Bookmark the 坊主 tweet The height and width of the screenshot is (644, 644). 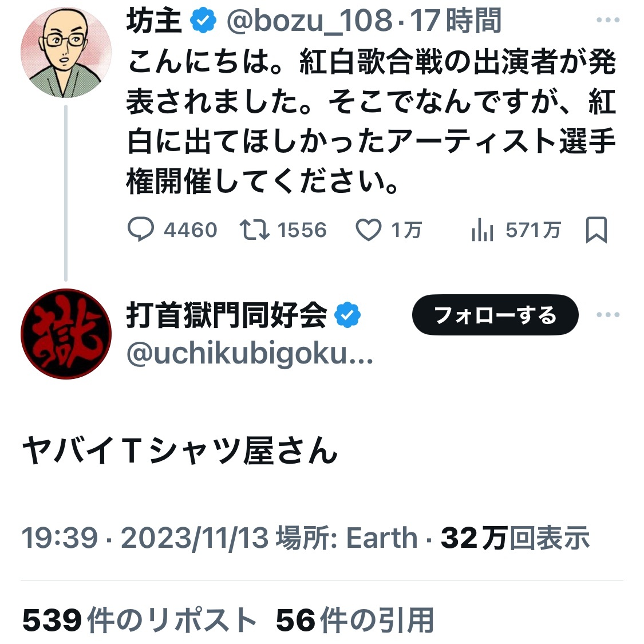coord(596,230)
